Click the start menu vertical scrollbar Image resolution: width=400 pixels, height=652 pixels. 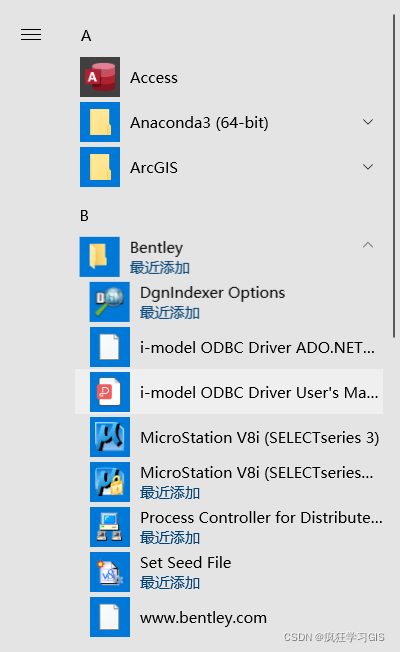point(394,176)
